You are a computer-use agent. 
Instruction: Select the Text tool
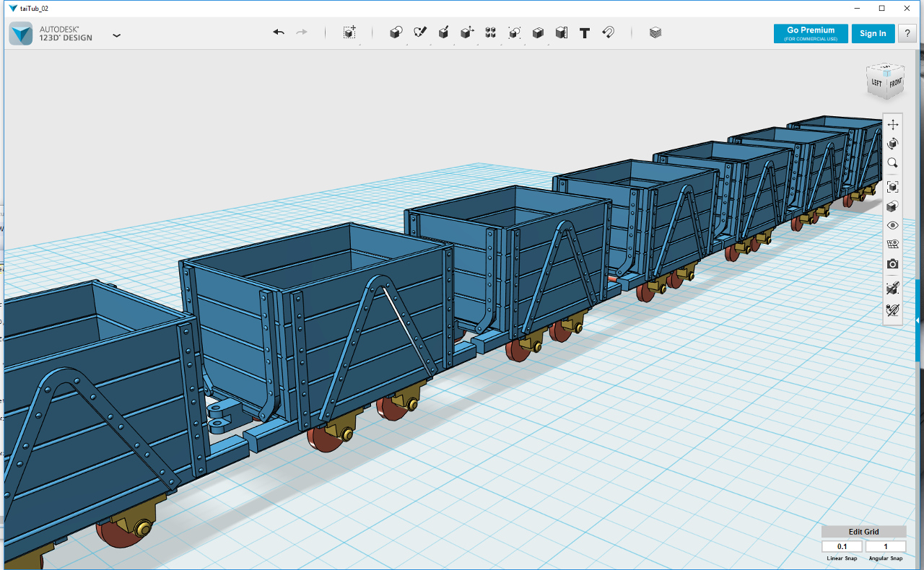click(585, 32)
